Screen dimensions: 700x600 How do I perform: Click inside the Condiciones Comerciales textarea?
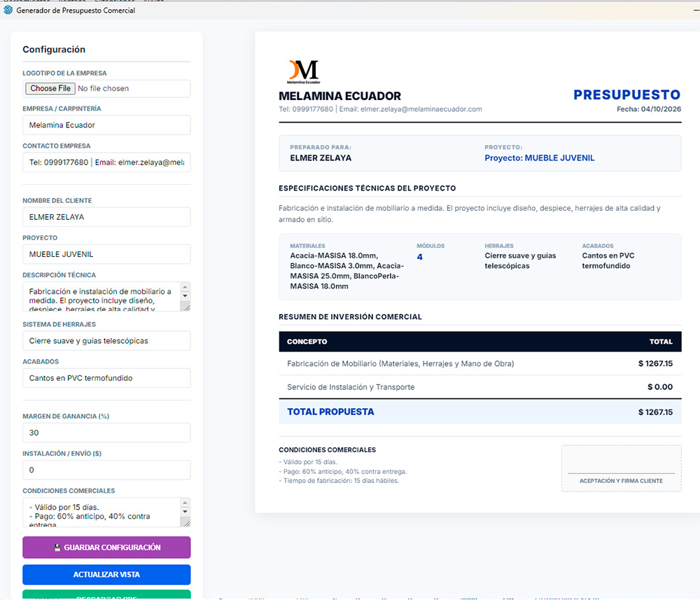click(x=101, y=512)
